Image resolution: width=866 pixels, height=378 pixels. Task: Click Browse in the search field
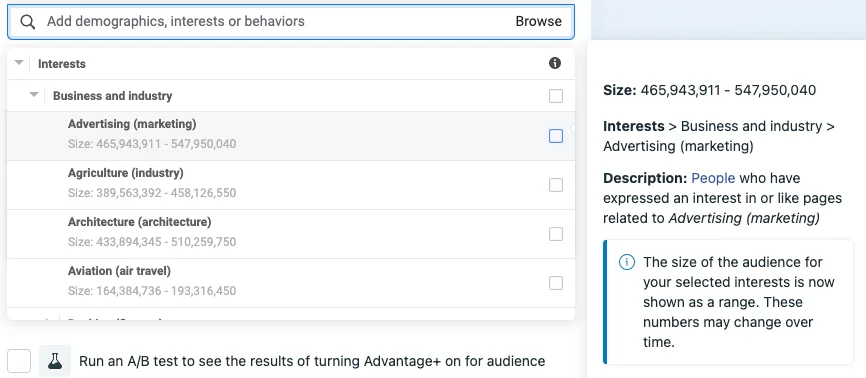pyautogui.click(x=538, y=22)
